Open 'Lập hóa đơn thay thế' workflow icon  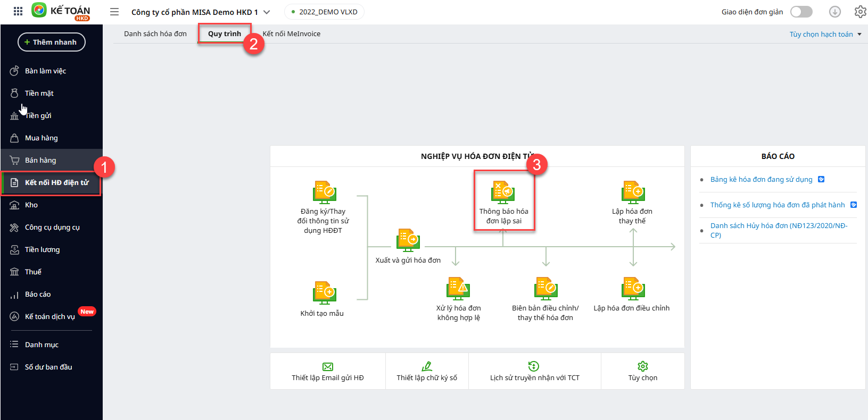(633, 192)
